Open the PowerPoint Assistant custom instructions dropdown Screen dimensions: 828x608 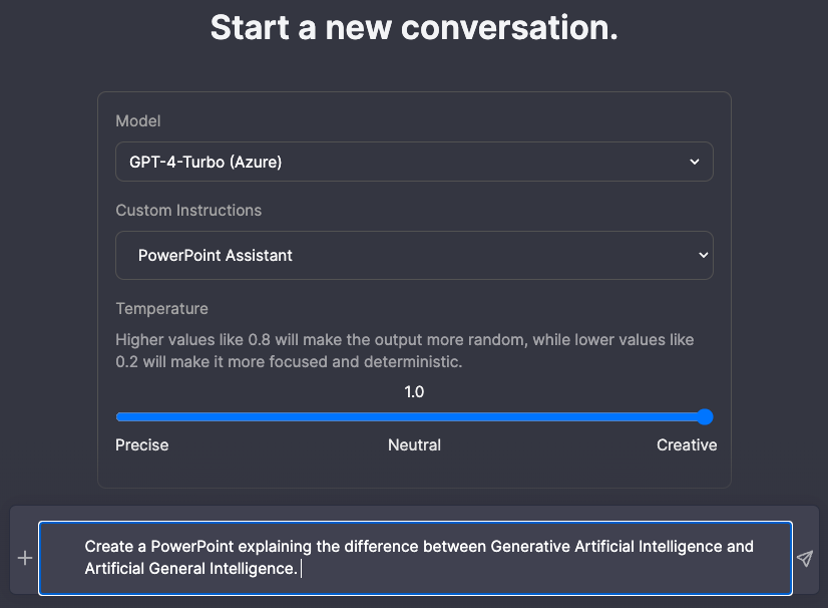tap(414, 255)
